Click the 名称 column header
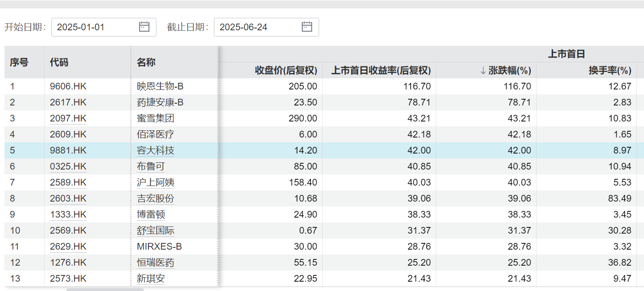644x291 pixels. pyautogui.click(x=146, y=62)
